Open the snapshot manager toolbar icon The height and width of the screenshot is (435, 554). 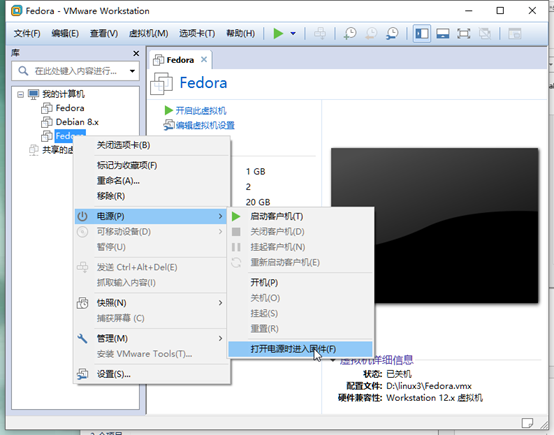point(392,34)
